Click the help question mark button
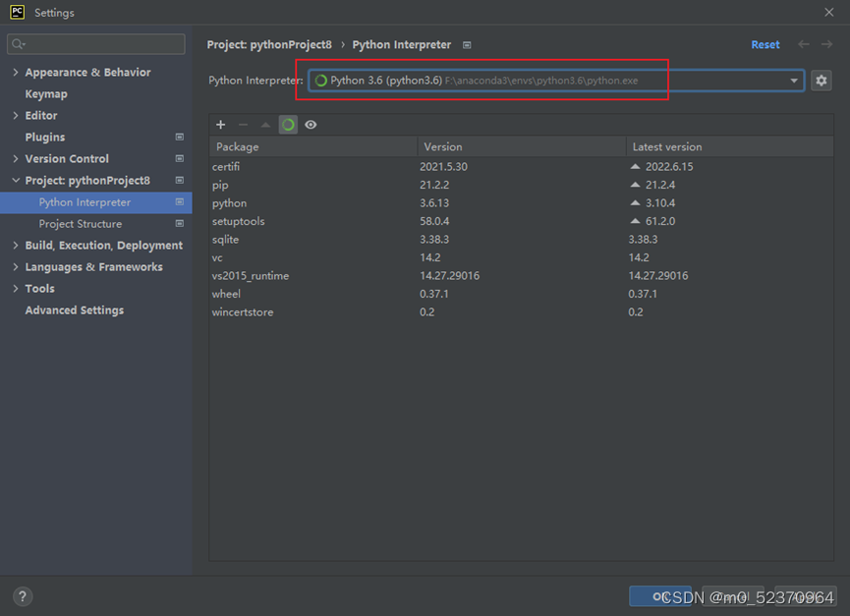The image size is (850, 616). (23, 596)
